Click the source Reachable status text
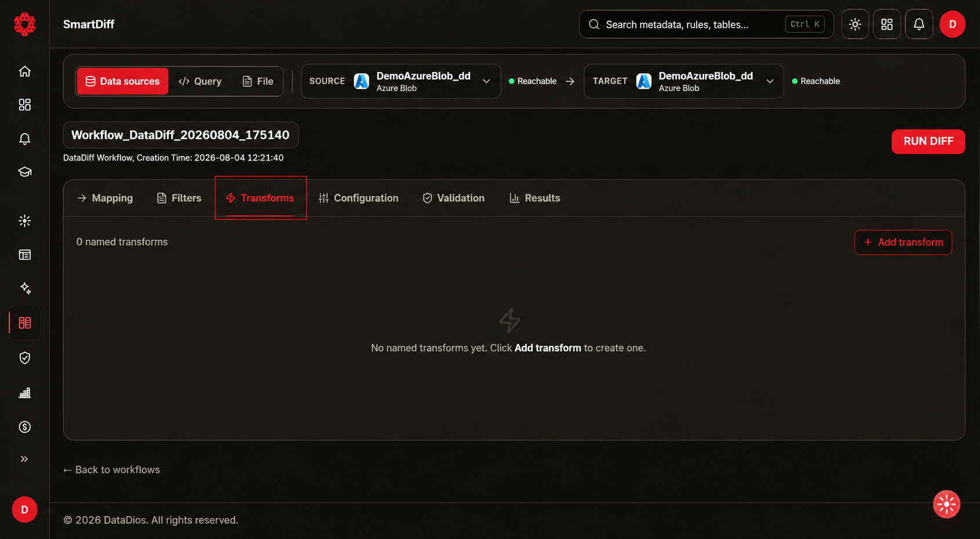Image resolution: width=980 pixels, height=539 pixels. click(537, 81)
